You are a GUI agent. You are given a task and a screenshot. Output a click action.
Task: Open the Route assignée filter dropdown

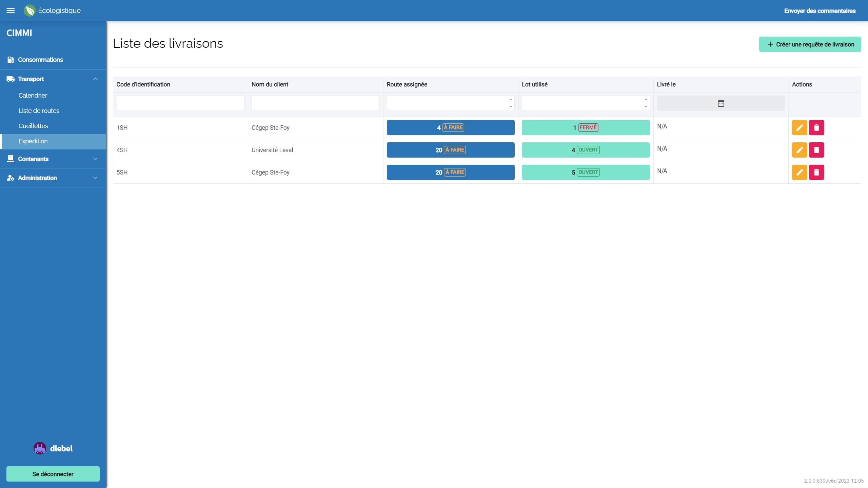pyautogui.click(x=450, y=103)
